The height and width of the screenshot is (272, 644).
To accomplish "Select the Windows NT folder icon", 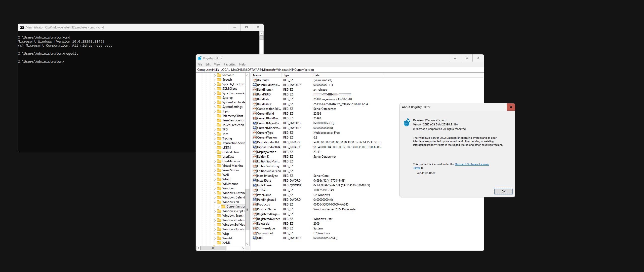I will 219,202.
